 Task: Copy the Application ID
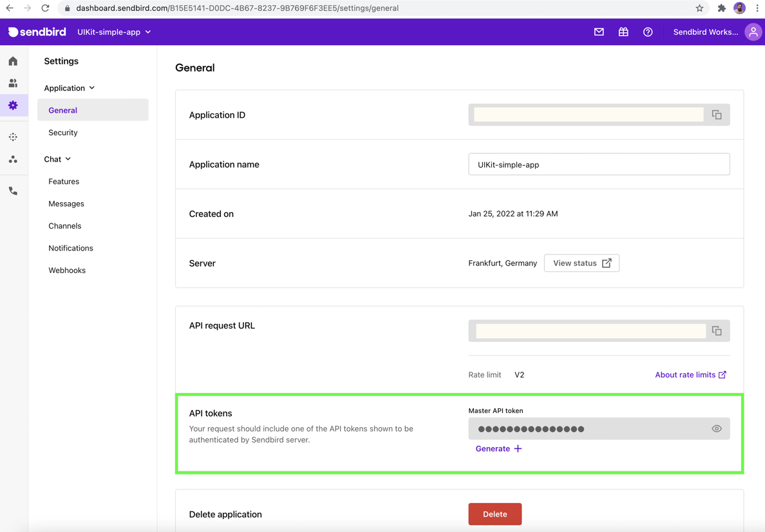(x=717, y=115)
